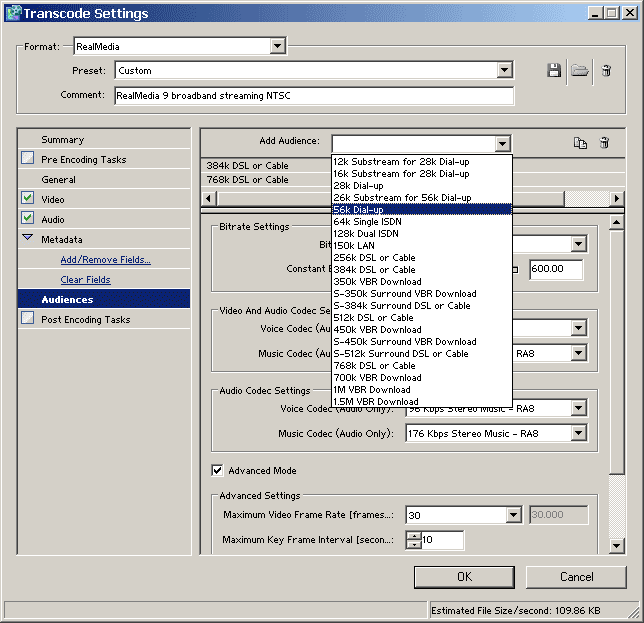Select 350k VBR Download option

(422, 282)
